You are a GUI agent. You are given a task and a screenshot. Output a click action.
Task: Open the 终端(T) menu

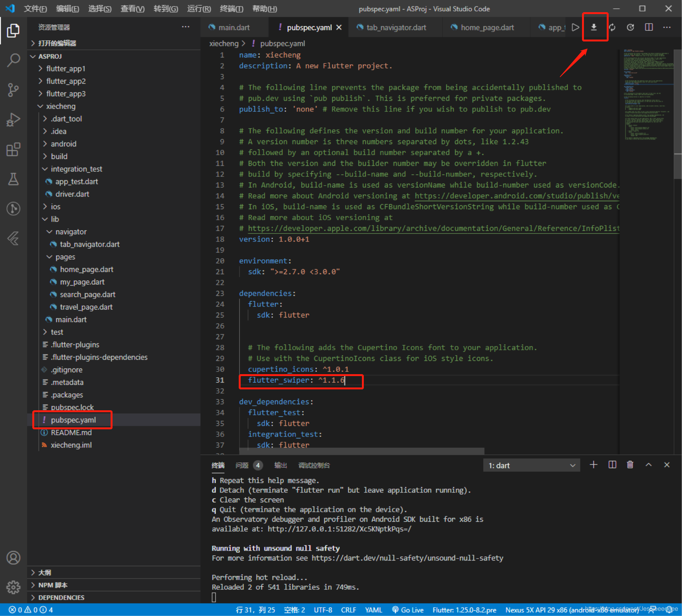232,9
